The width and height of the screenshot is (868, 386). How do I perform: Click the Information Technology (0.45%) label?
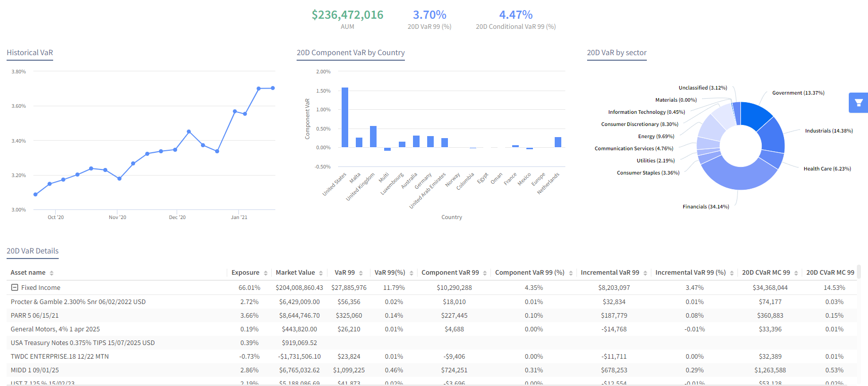pos(646,112)
